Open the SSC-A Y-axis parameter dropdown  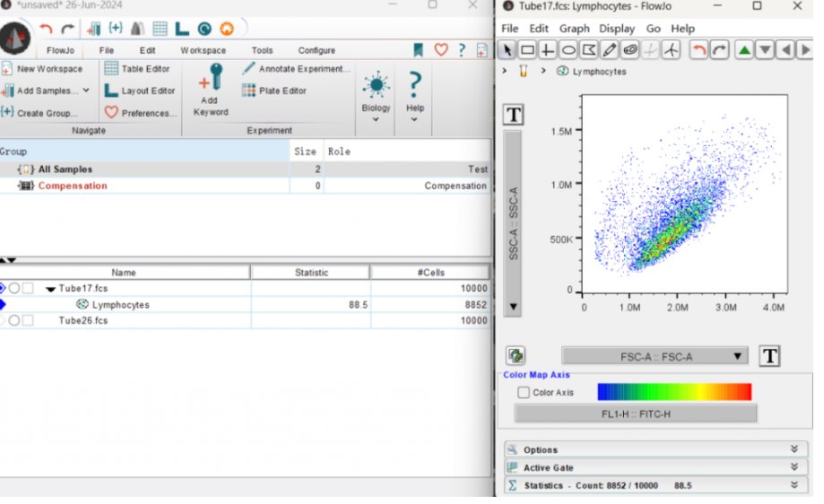513,223
